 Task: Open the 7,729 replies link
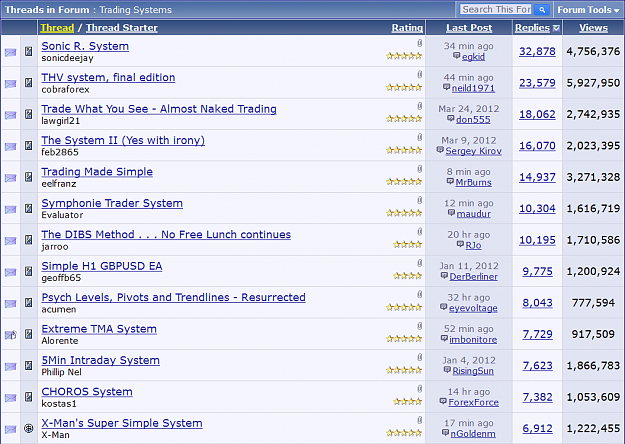[x=537, y=334]
